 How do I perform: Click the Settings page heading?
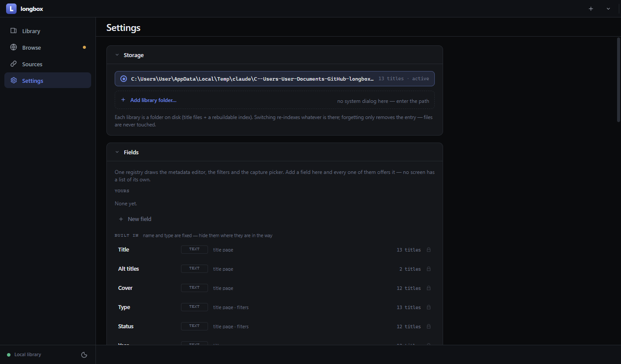pos(123,28)
